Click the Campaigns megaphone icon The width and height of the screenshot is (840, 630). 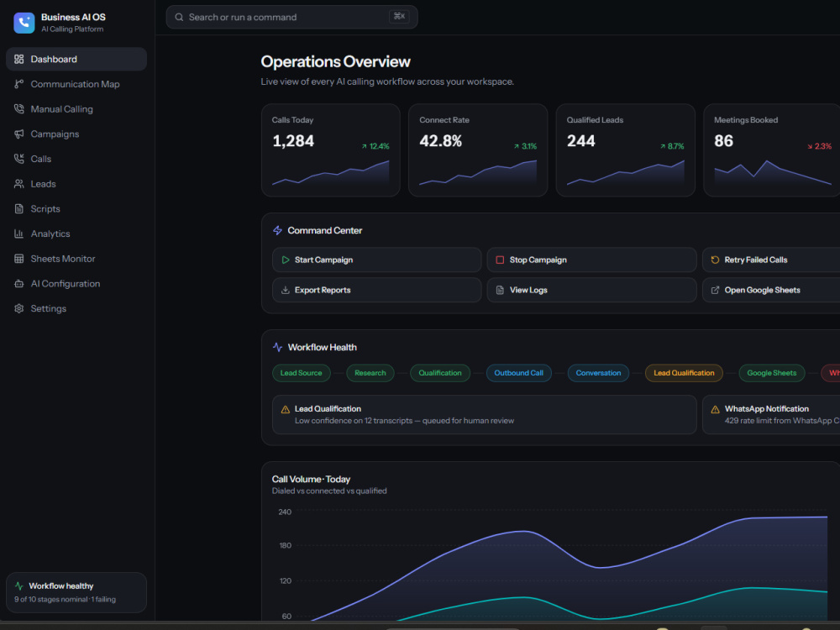pyautogui.click(x=18, y=134)
